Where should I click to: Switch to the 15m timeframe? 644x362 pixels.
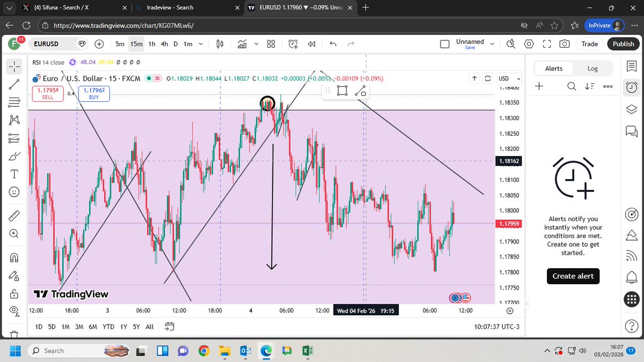tap(136, 44)
